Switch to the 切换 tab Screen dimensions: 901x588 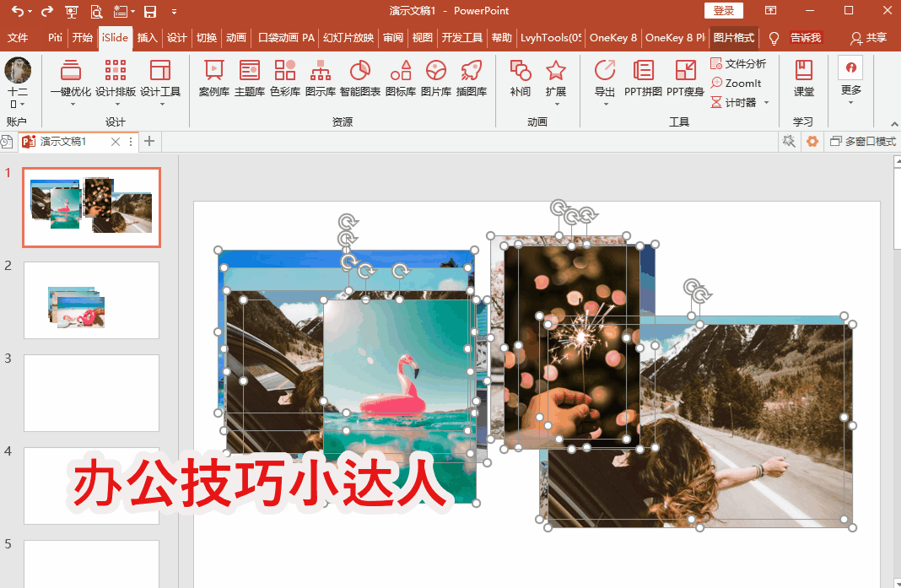207,37
